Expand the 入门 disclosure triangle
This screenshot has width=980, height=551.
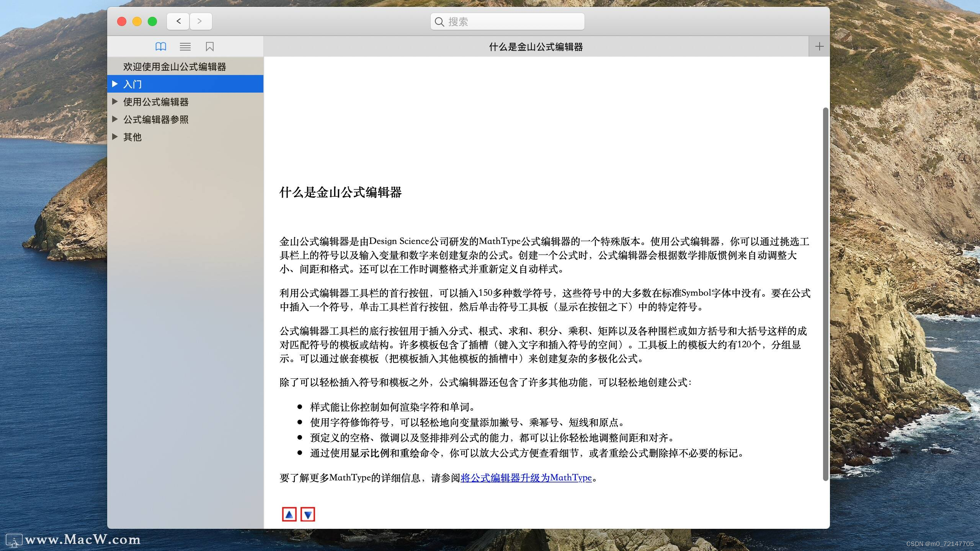point(115,84)
